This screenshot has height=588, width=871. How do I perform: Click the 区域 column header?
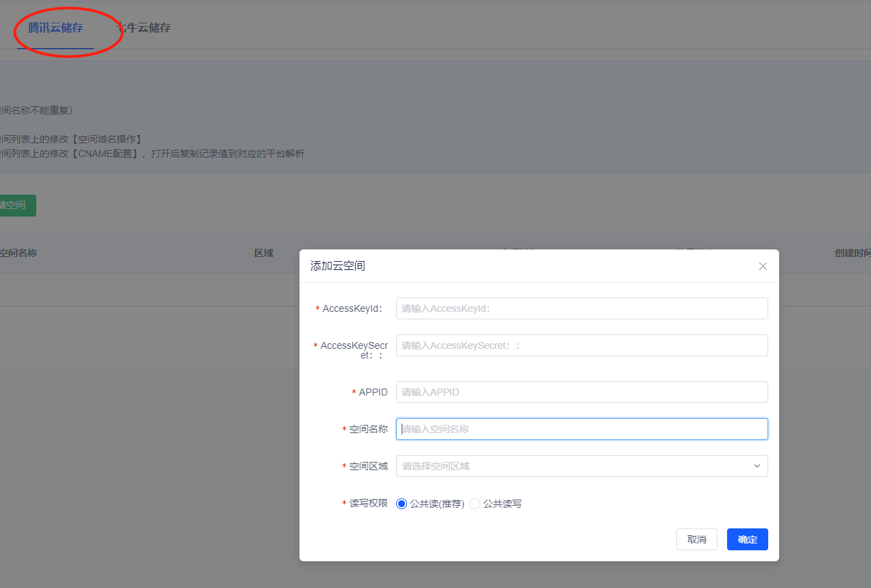click(264, 253)
